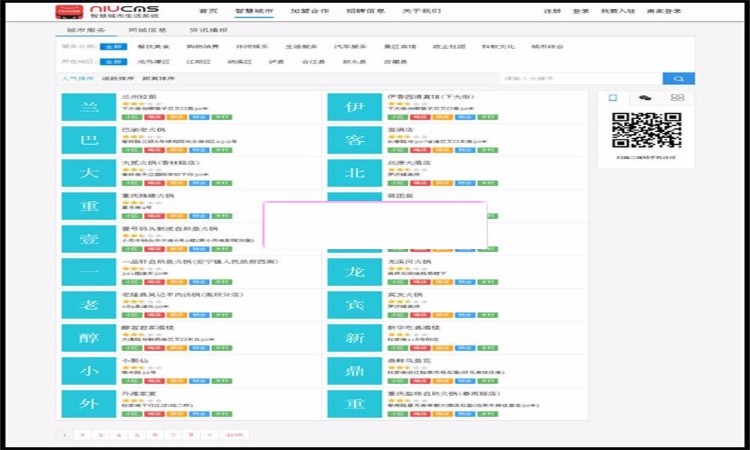Screen dimensions: 750x450
Task: Open the 新 listing thumbnail
Action: point(354,338)
